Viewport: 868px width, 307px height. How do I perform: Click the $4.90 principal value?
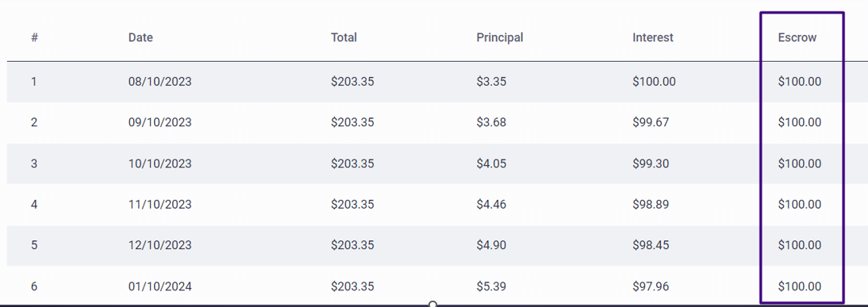click(491, 245)
